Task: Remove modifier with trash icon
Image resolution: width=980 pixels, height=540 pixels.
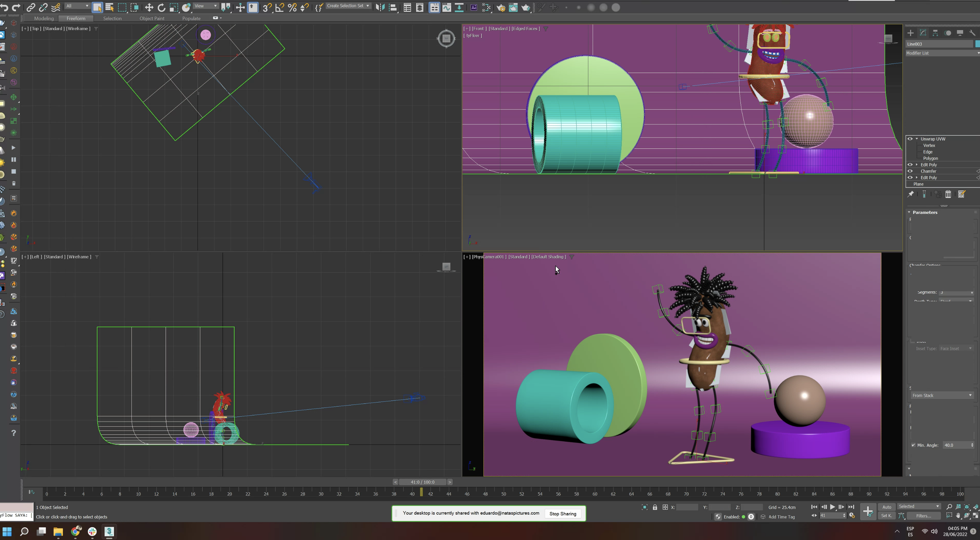Action: [948, 194]
